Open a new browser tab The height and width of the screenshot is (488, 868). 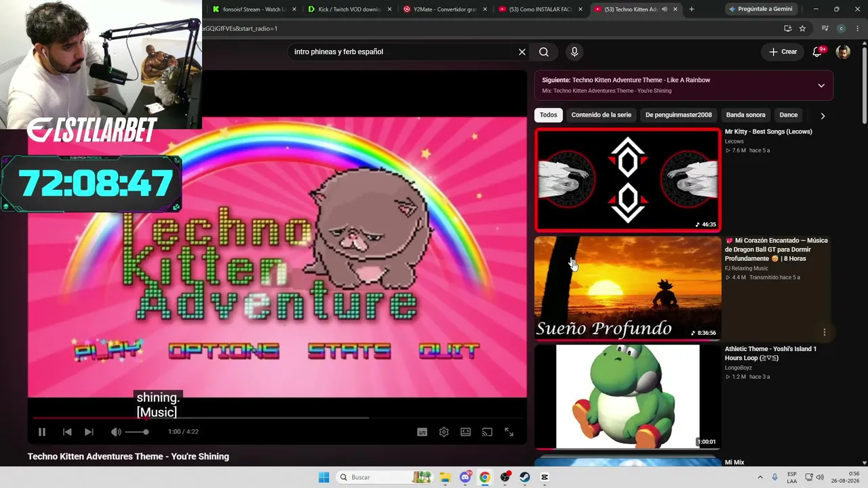(x=692, y=9)
